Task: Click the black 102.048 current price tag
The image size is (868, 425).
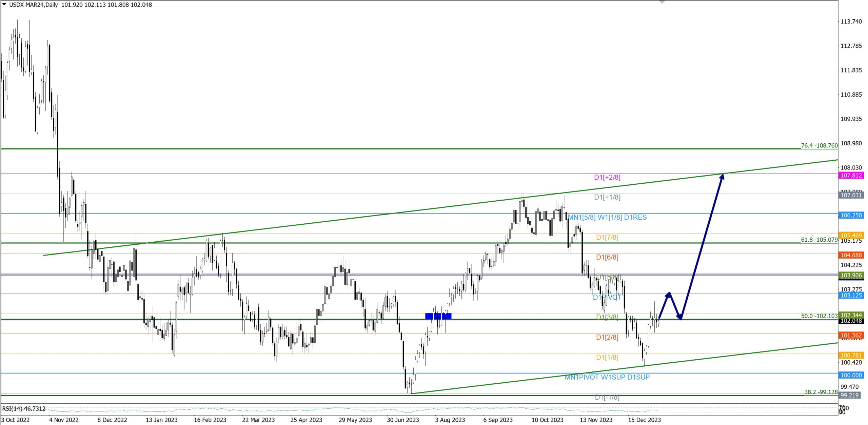Action: click(851, 321)
